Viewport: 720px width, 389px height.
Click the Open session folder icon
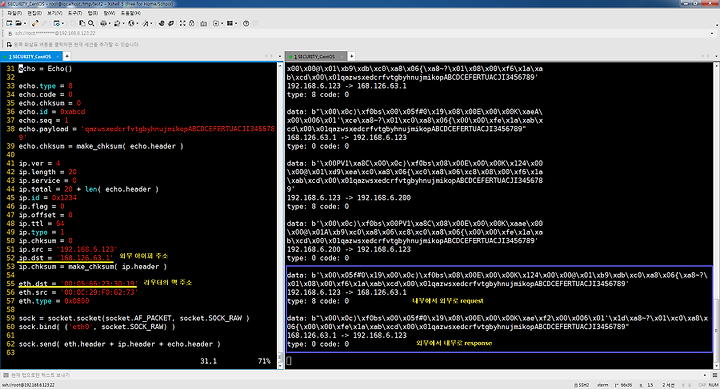[18, 23]
